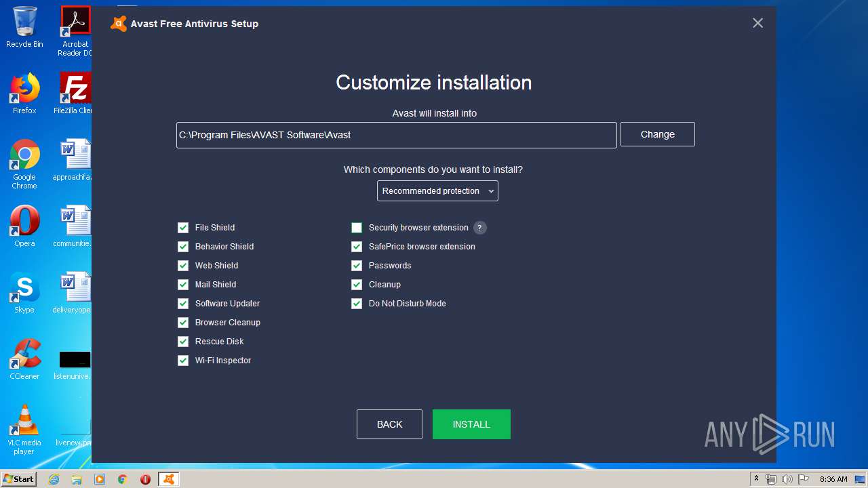This screenshot has width=868, height=488.
Task: Uncheck the Software Updater component
Action: 183,304
